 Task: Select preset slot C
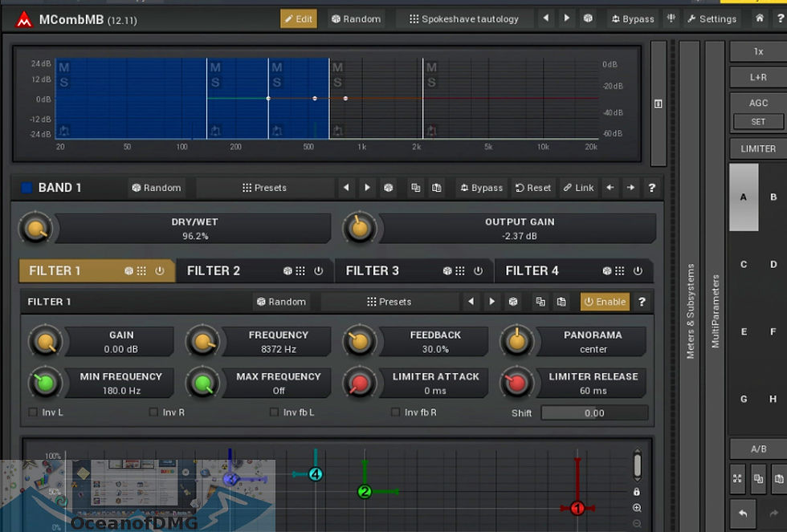tap(744, 264)
